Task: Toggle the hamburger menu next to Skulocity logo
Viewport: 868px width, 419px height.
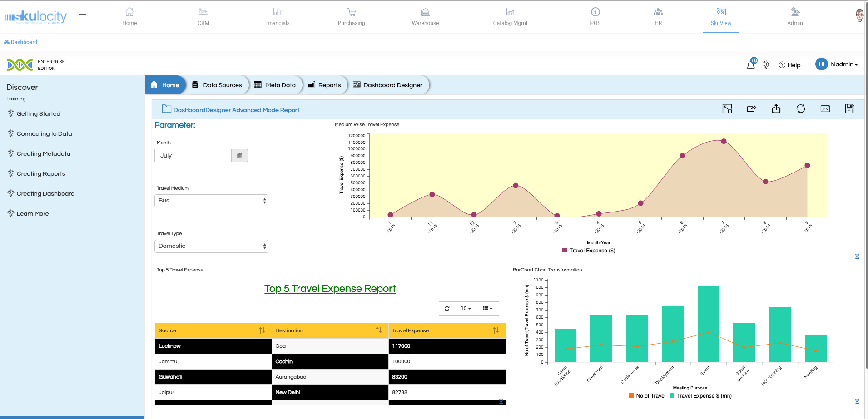Action: coord(82,17)
